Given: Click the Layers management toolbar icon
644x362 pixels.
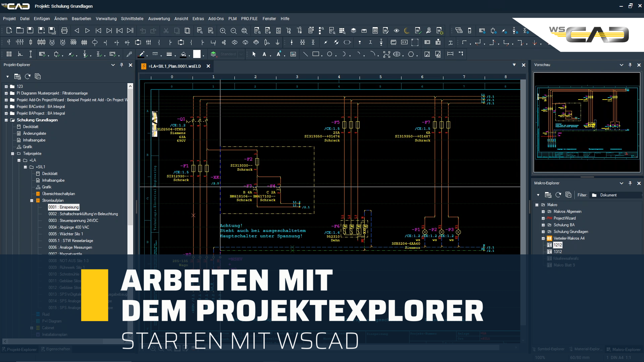Looking at the screenshot, I should [353, 31].
